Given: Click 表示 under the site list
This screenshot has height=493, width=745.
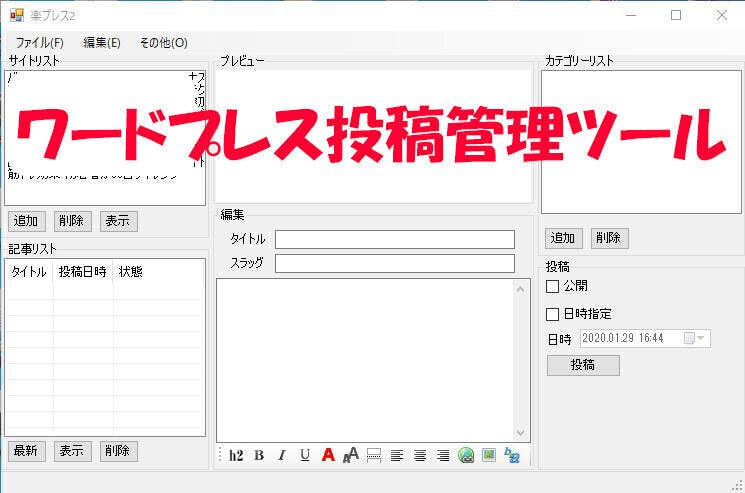Looking at the screenshot, I should tap(118, 221).
